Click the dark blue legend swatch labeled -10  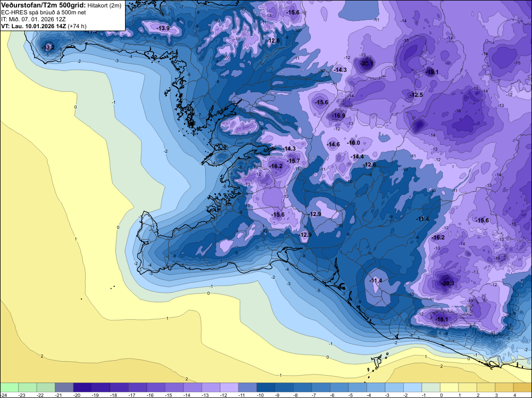tap(266, 387)
